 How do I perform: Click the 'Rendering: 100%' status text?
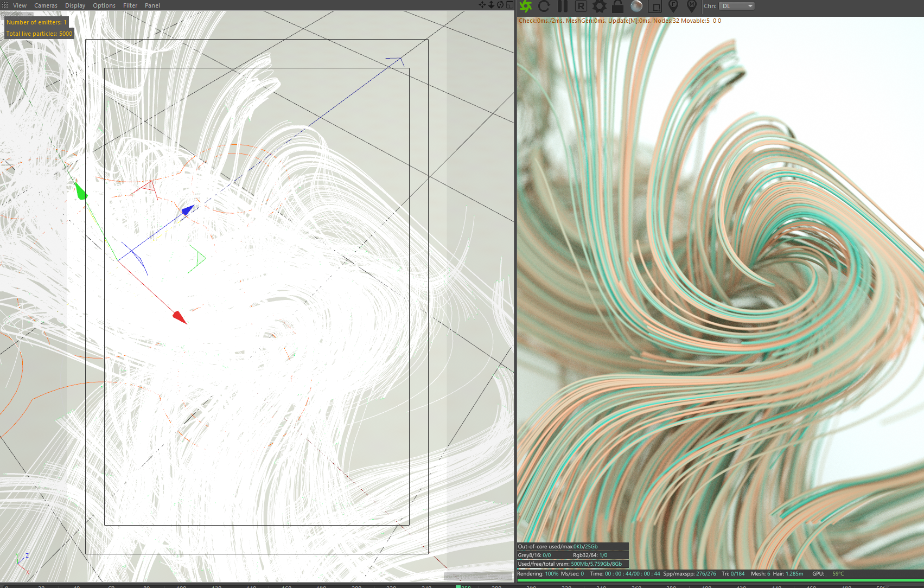[x=538, y=573]
